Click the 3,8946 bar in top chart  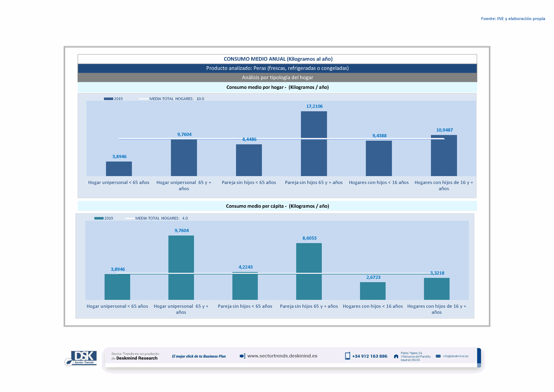[x=119, y=169]
